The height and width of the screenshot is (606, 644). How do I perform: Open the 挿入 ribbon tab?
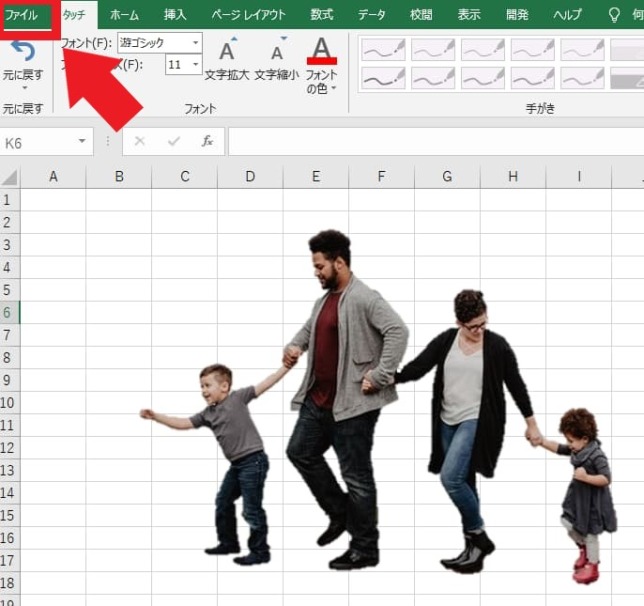tap(175, 15)
